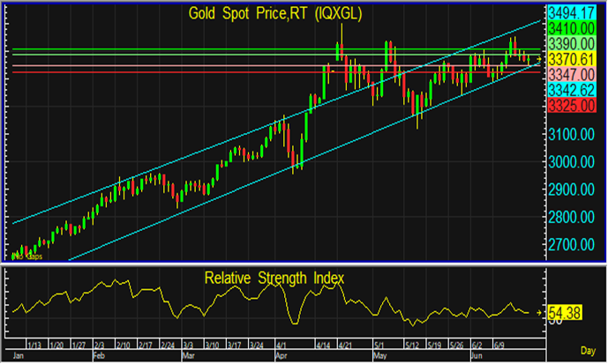This screenshot has width=608, height=364.
Task: Click the Jun month label
Action: tap(477, 356)
